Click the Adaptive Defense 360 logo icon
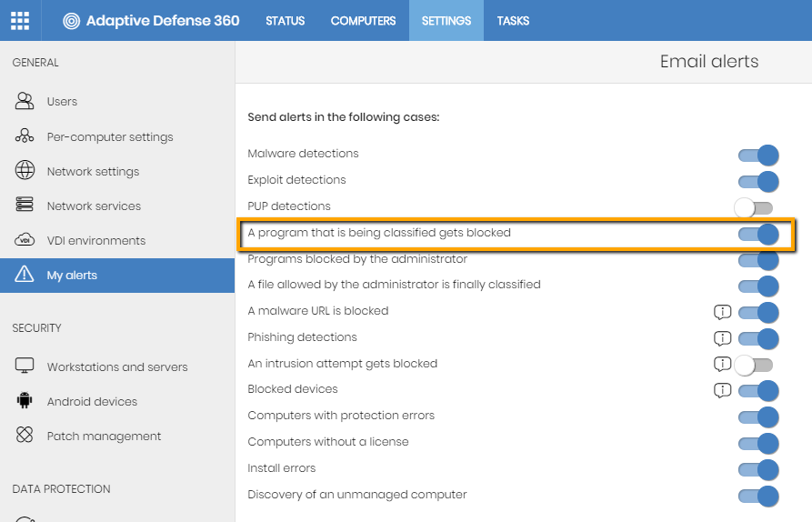Screen dimensions: 812x522 [72, 21]
